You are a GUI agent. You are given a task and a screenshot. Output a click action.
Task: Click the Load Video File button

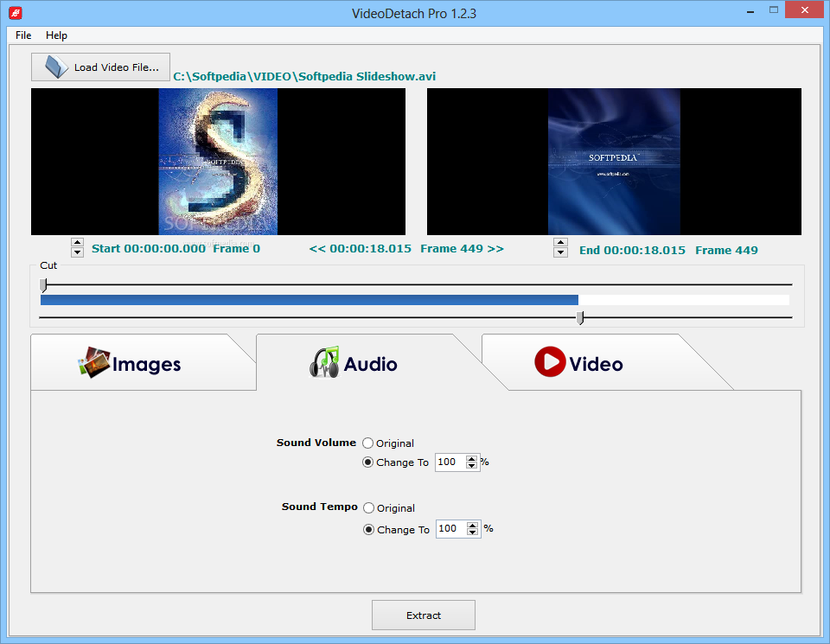pyautogui.click(x=100, y=67)
